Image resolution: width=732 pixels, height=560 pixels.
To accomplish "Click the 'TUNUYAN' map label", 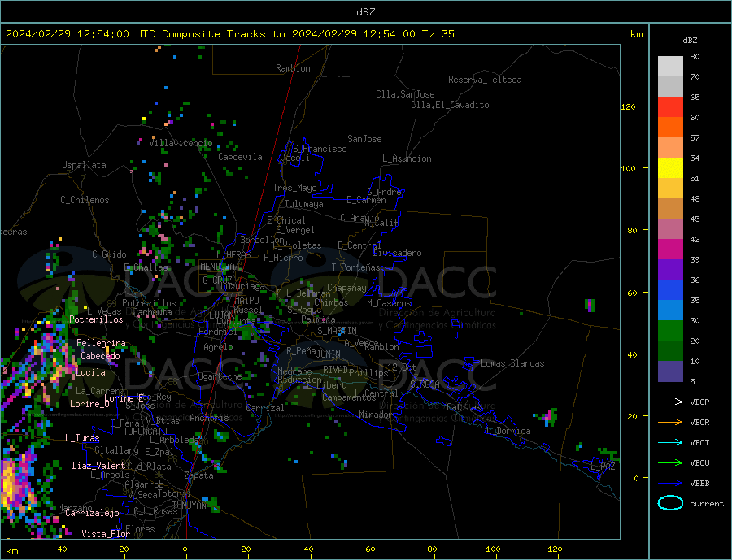I will pos(190,506).
